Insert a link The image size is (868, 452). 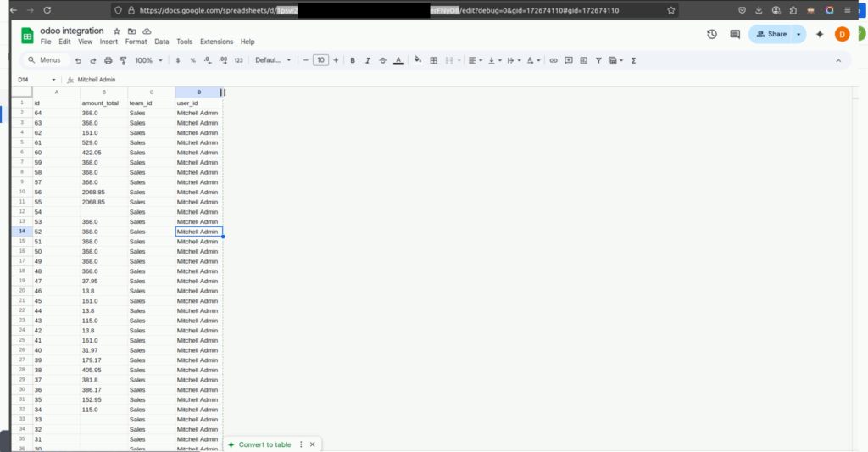tap(554, 60)
